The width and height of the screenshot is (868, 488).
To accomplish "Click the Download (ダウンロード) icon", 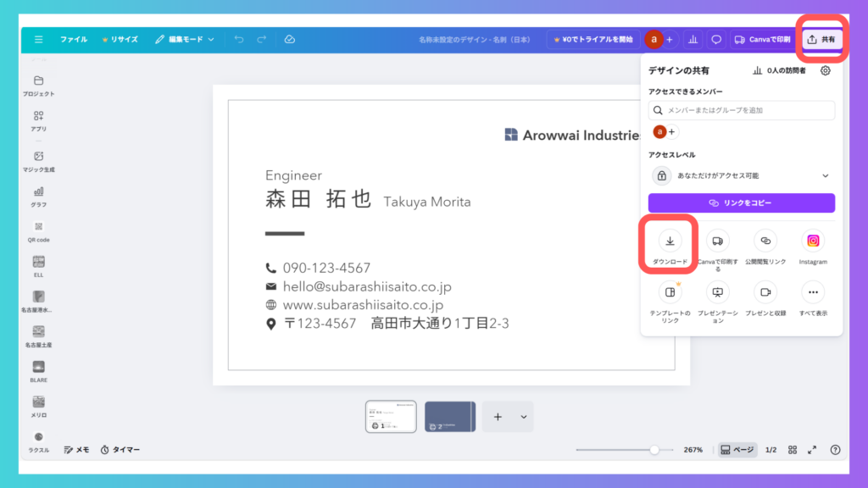I will click(x=670, y=241).
